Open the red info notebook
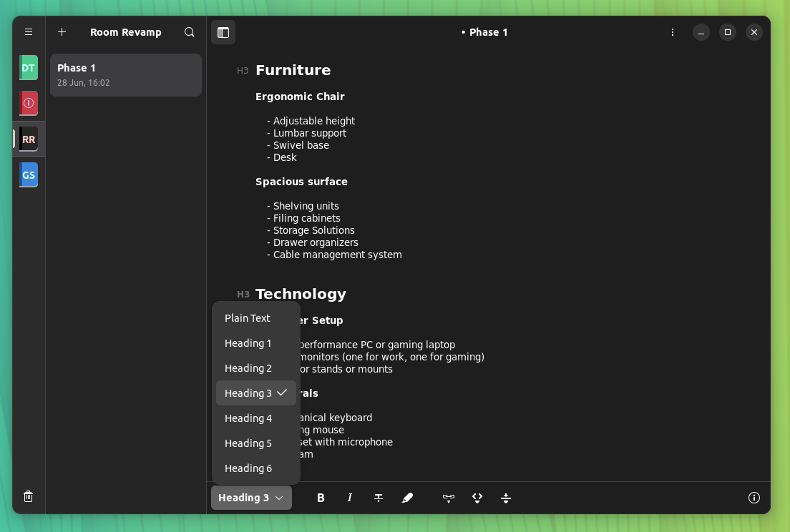 29,103
